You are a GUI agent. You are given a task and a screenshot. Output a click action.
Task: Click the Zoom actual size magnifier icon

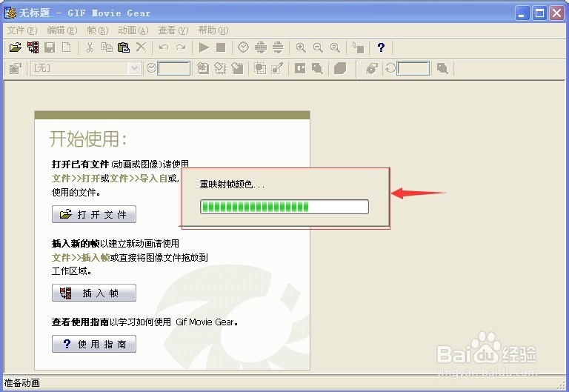(335, 47)
